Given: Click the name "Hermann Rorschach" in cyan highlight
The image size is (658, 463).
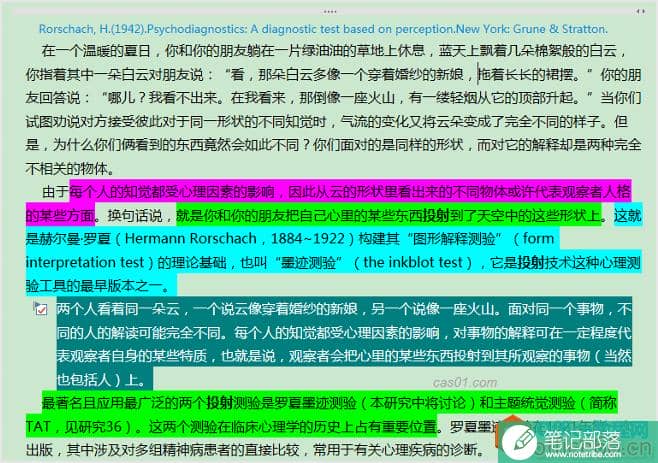Looking at the screenshot, I should coord(191,239).
